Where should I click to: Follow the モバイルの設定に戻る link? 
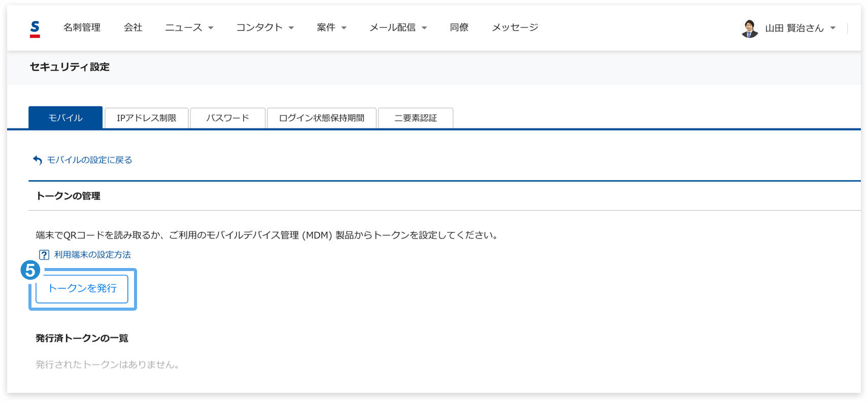[x=89, y=160]
